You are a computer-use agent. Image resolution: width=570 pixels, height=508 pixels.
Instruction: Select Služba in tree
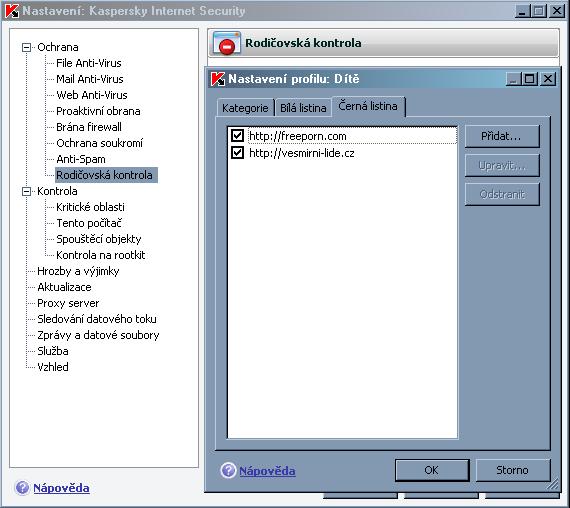point(53,351)
